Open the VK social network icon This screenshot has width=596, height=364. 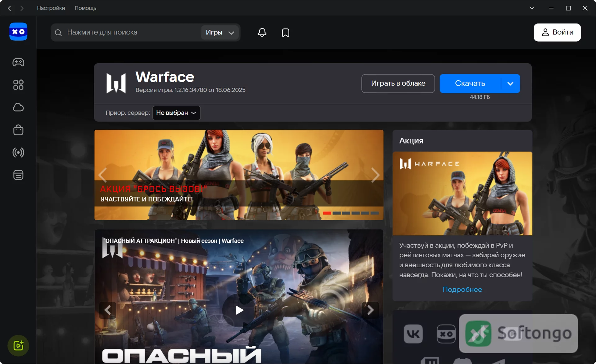(413, 334)
